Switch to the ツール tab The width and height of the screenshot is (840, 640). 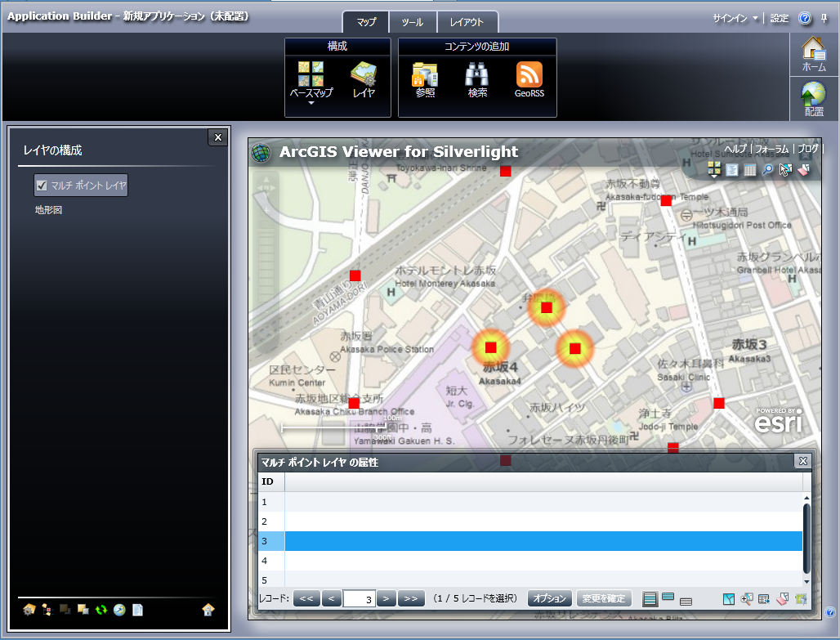tap(413, 22)
